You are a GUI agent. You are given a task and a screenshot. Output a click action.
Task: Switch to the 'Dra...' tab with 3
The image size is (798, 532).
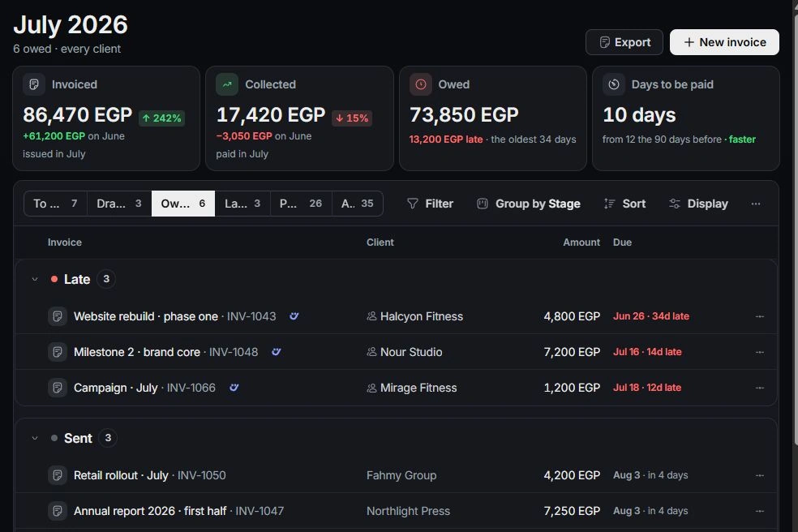coord(119,204)
